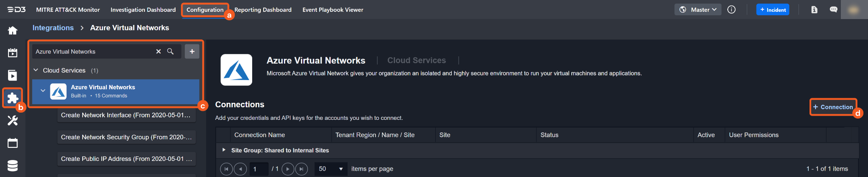Click the home icon in left sidebar
Viewport: 868px width, 177px height.
13,30
